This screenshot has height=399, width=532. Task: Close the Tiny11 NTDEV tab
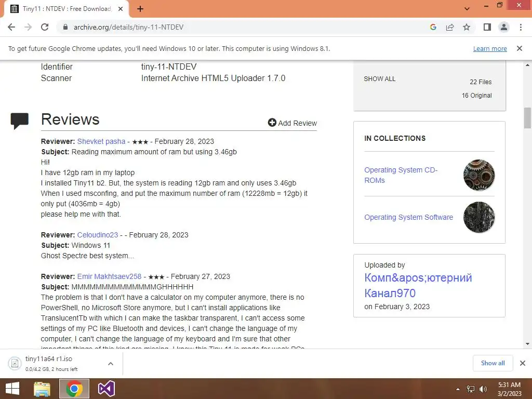coord(121,9)
